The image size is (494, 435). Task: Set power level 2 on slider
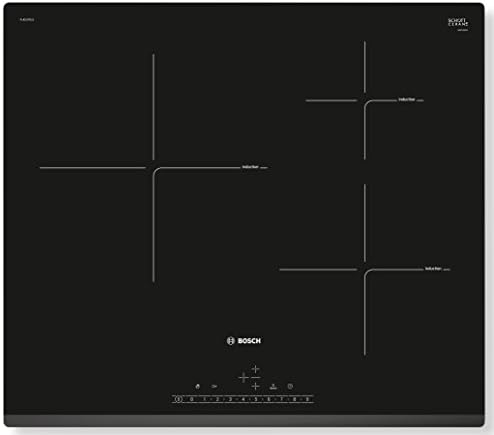(217, 399)
